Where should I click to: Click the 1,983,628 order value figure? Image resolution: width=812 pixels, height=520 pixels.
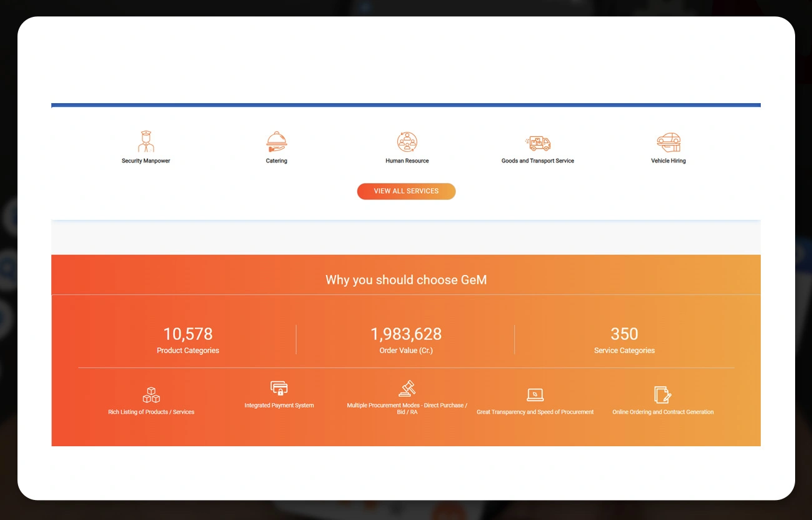(x=406, y=334)
